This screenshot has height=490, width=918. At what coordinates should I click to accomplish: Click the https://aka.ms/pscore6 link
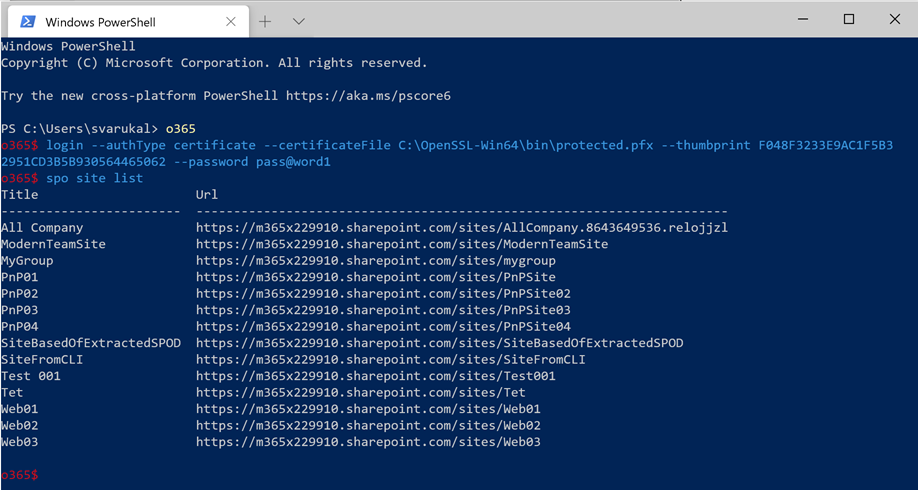(368, 96)
